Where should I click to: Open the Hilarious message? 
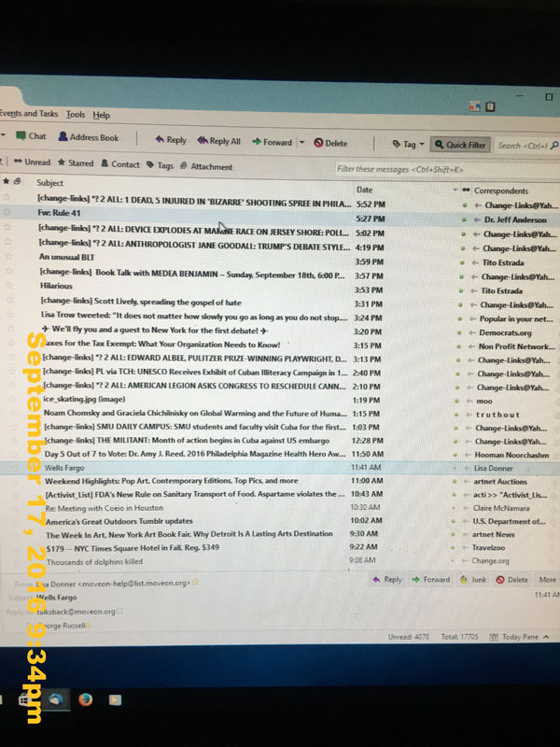tap(56, 286)
